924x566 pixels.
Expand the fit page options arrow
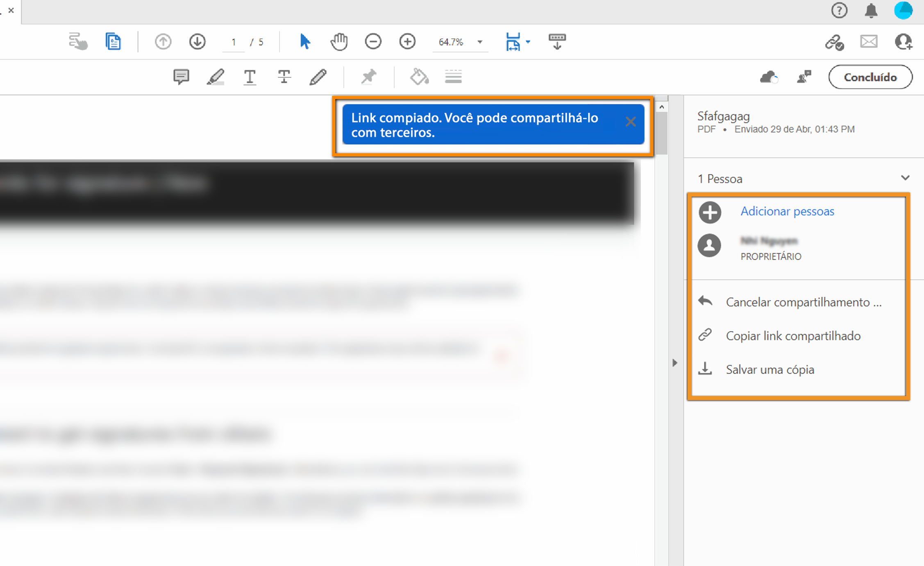coord(528,42)
